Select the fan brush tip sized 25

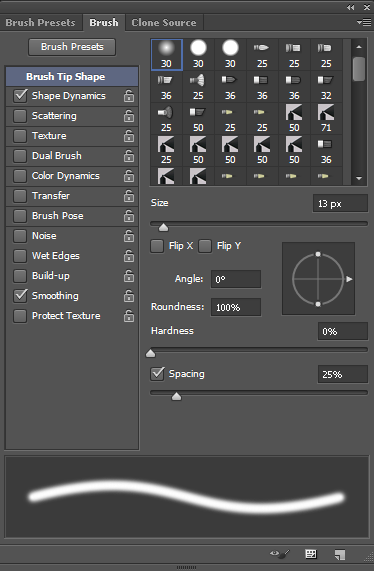click(198, 87)
